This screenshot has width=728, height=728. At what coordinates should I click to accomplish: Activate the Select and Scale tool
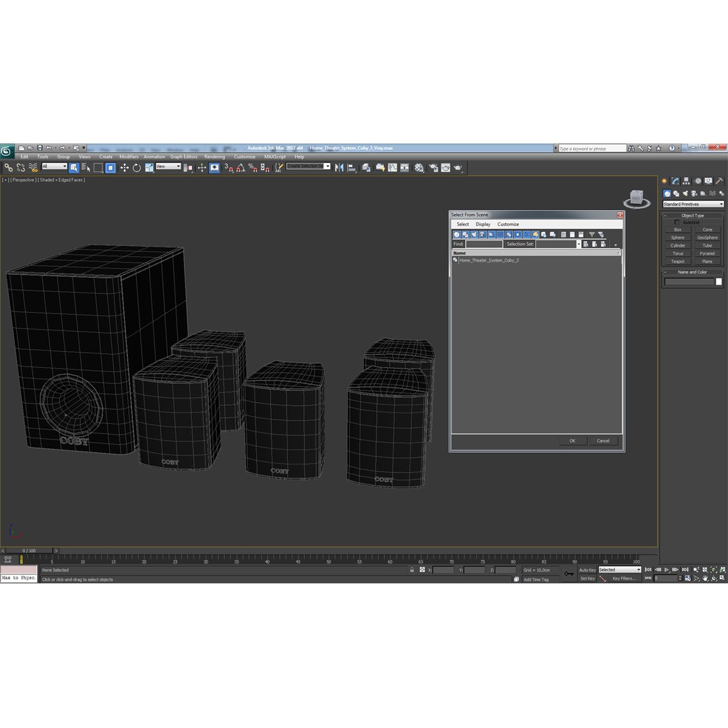click(149, 168)
